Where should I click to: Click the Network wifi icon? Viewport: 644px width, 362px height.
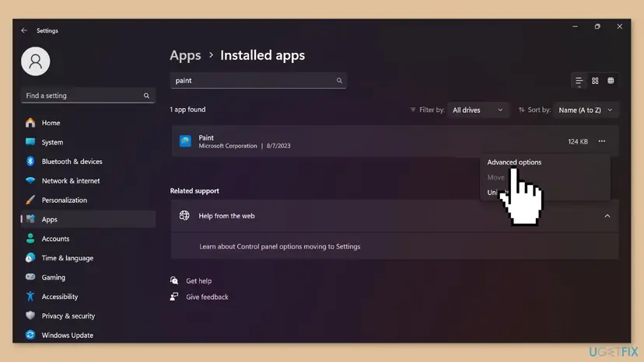[30, 180]
